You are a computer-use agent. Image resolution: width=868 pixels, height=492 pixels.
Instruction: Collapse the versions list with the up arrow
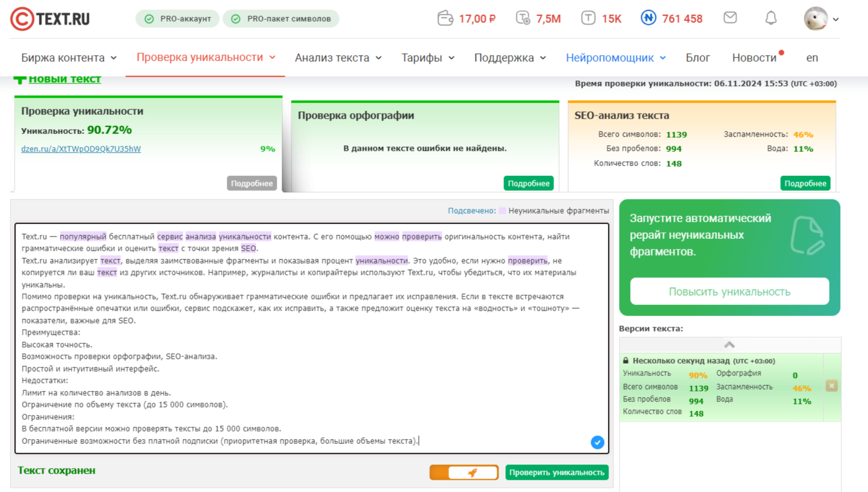tap(730, 344)
